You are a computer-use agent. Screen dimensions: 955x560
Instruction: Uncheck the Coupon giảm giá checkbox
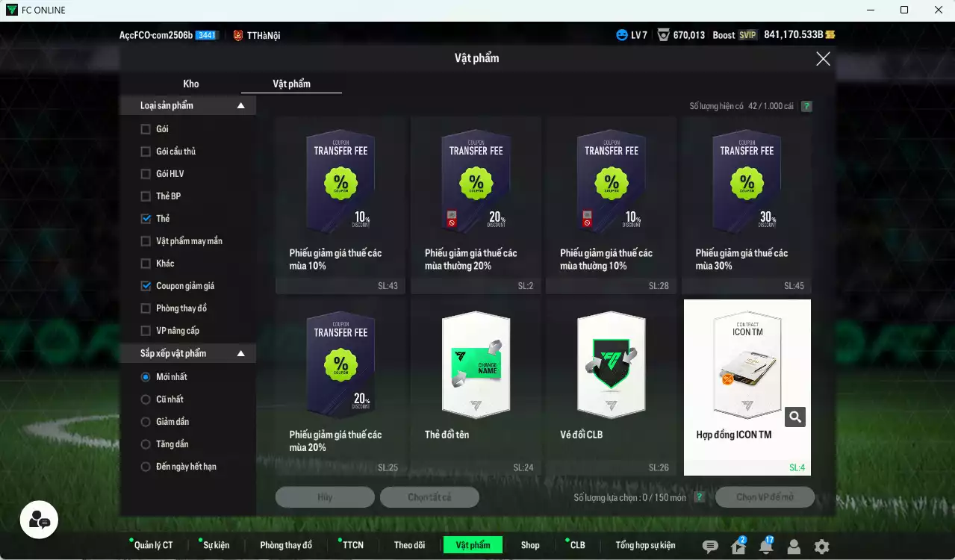point(146,286)
